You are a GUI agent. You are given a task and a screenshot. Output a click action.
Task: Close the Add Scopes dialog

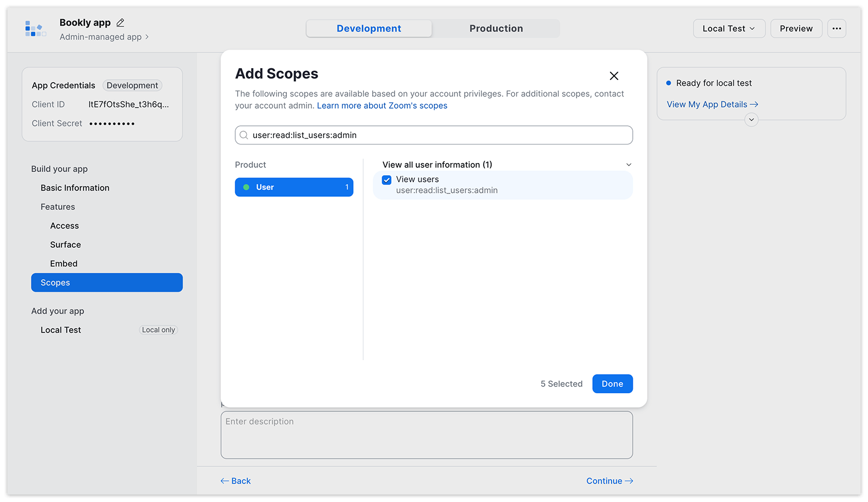614,76
